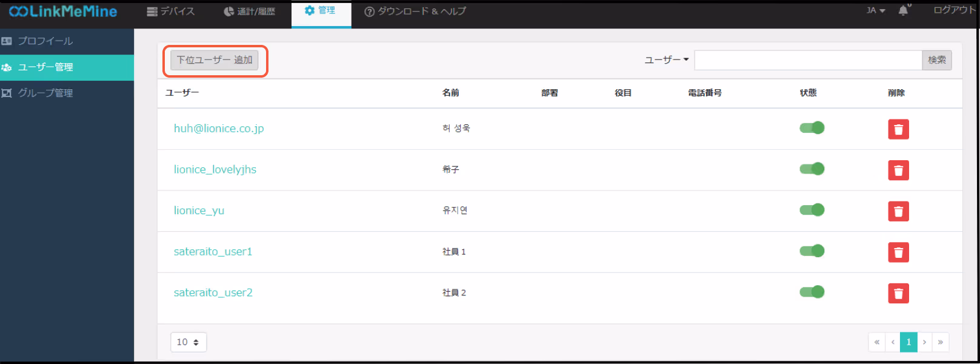Select page 1 in pagination
This screenshot has width=980, height=364.
point(908,342)
